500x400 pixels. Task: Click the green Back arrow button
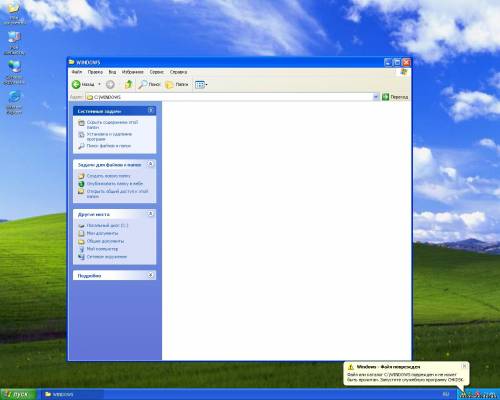(76, 85)
